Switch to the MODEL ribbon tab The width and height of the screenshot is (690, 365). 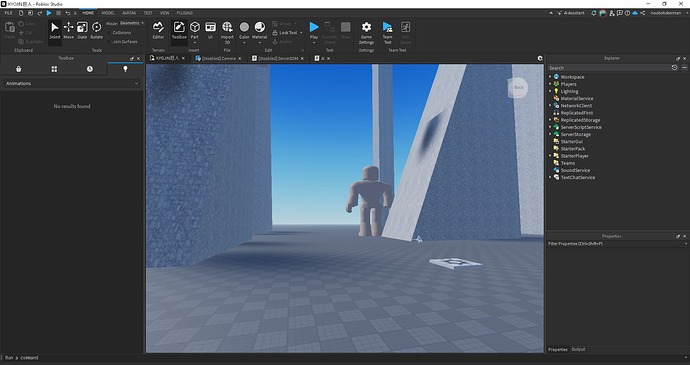click(108, 13)
